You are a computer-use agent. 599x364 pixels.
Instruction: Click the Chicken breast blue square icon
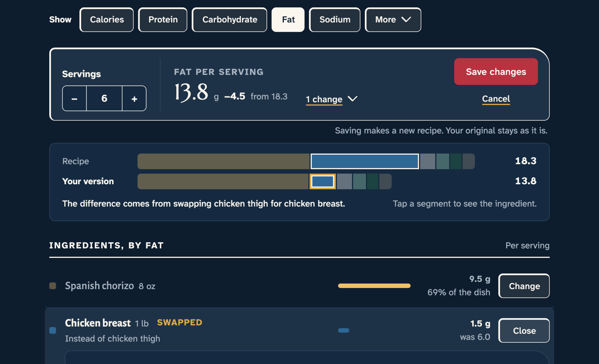pyautogui.click(x=53, y=331)
